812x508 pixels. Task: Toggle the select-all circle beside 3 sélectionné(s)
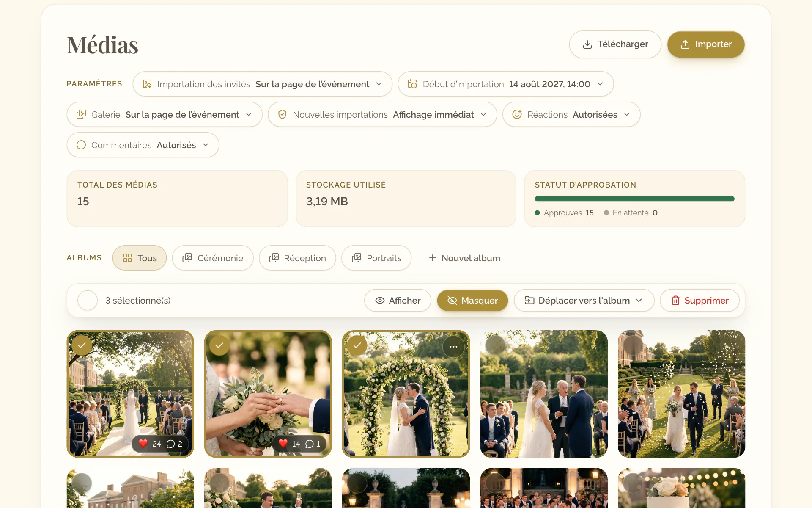click(x=88, y=300)
